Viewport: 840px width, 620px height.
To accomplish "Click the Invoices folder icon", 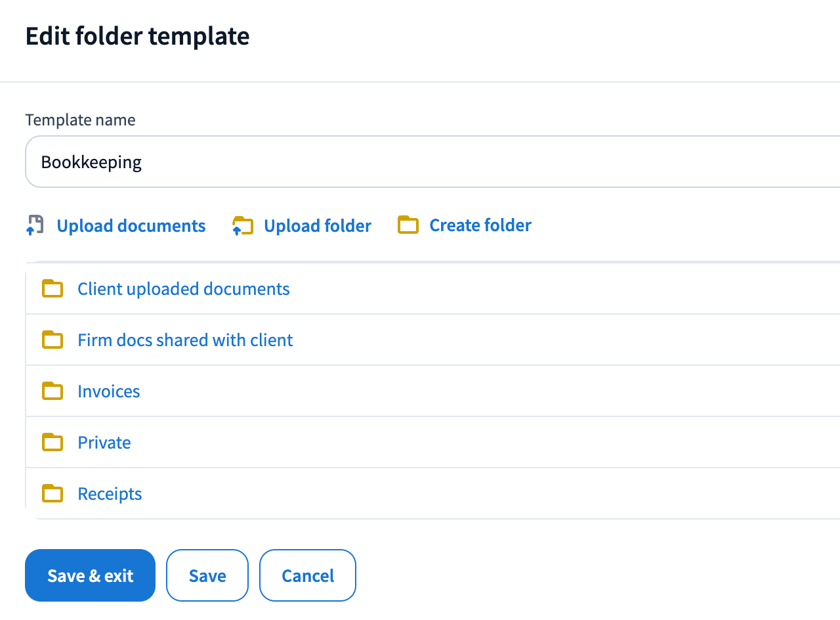I will tap(52, 391).
